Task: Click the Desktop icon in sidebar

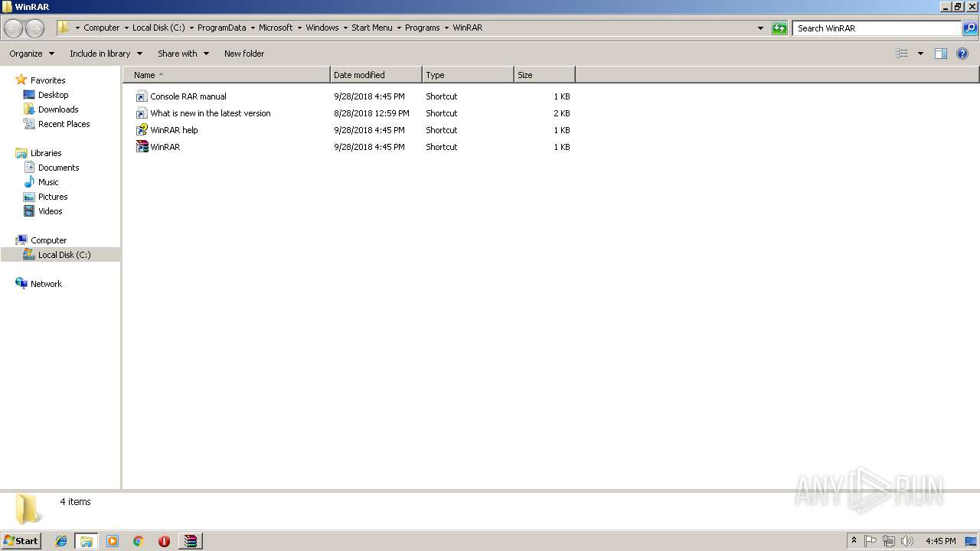Action: click(29, 95)
